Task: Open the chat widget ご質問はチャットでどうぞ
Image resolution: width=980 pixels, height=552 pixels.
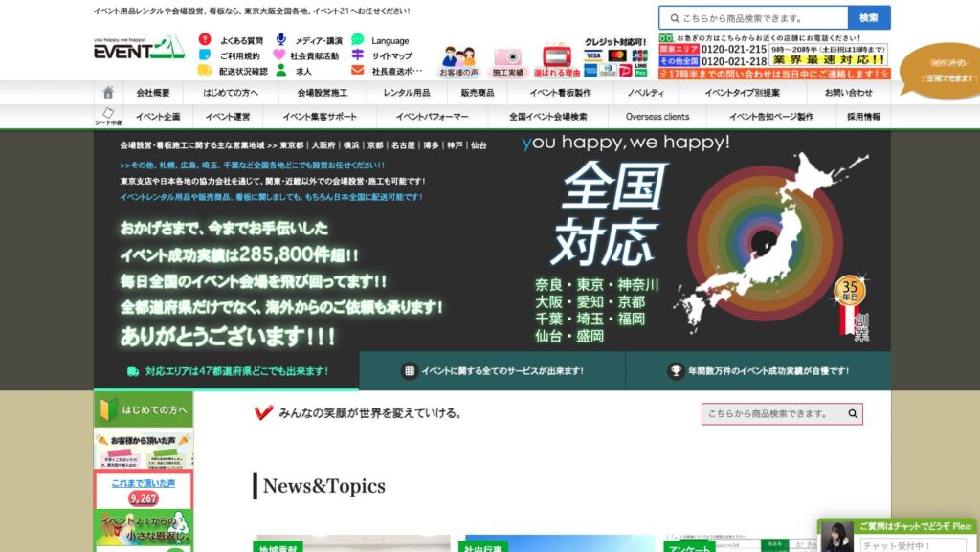Action: point(900,527)
